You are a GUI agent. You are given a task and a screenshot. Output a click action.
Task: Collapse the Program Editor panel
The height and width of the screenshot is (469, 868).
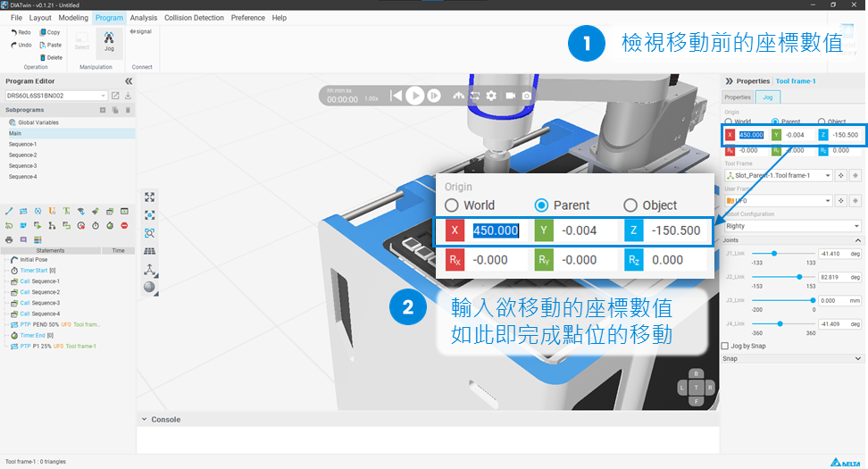[x=129, y=81]
